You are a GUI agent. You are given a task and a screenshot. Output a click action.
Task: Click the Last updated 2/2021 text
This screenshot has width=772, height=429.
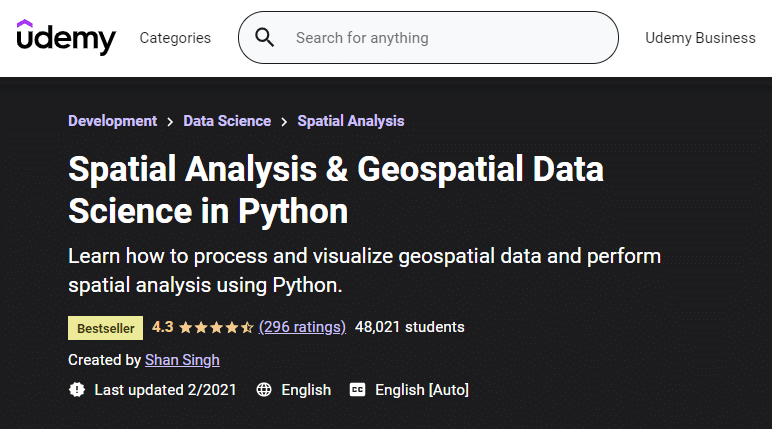click(x=165, y=390)
